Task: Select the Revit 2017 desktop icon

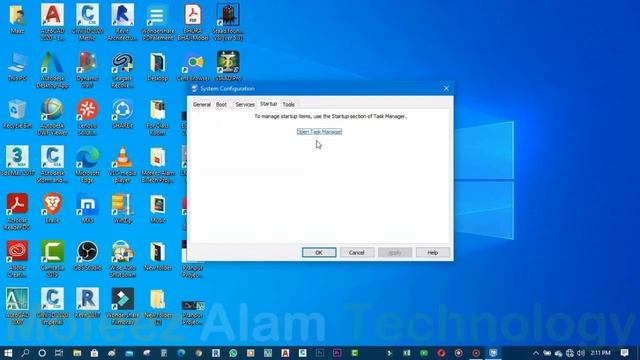Action: pos(87,303)
